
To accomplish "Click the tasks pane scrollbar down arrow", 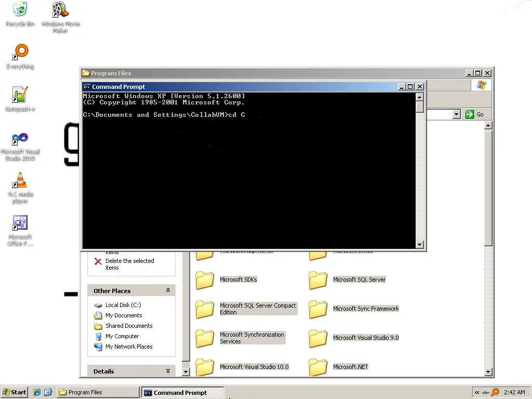I will (185, 372).
